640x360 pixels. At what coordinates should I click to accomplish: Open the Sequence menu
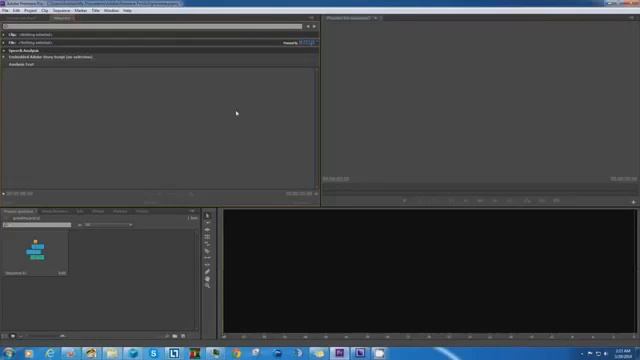click(61, 11)
